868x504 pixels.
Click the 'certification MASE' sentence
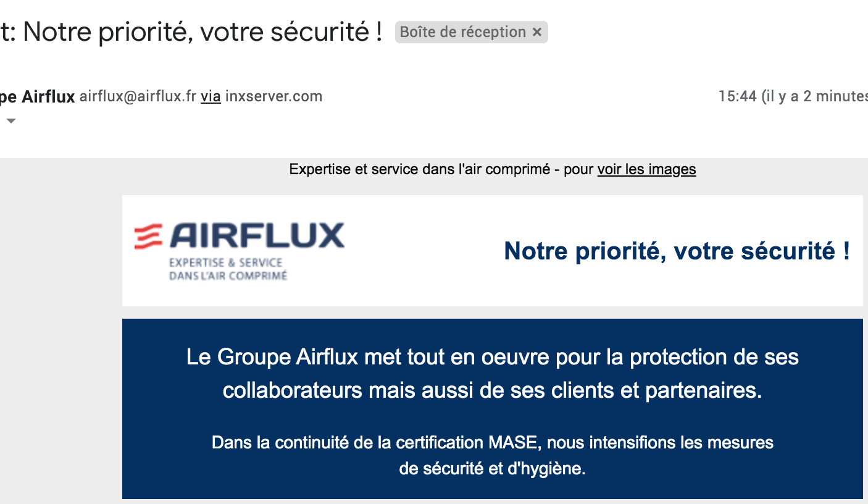click(x=493, y=443)
